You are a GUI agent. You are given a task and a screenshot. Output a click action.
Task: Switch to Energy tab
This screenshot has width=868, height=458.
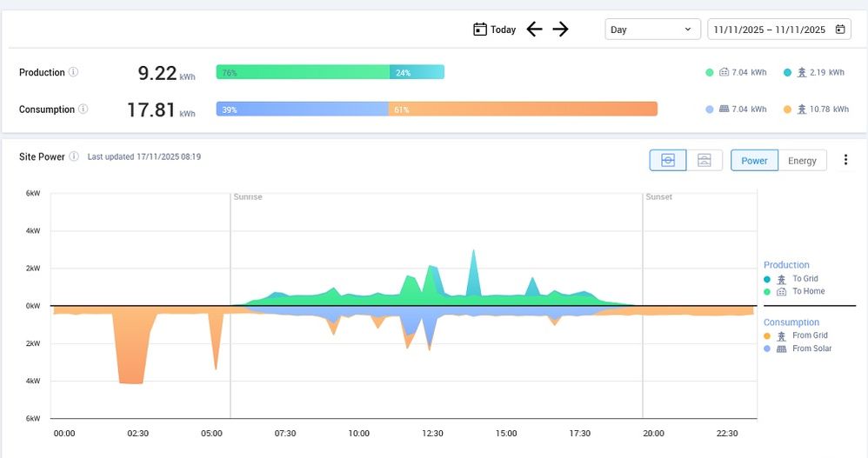pos(802,161)
